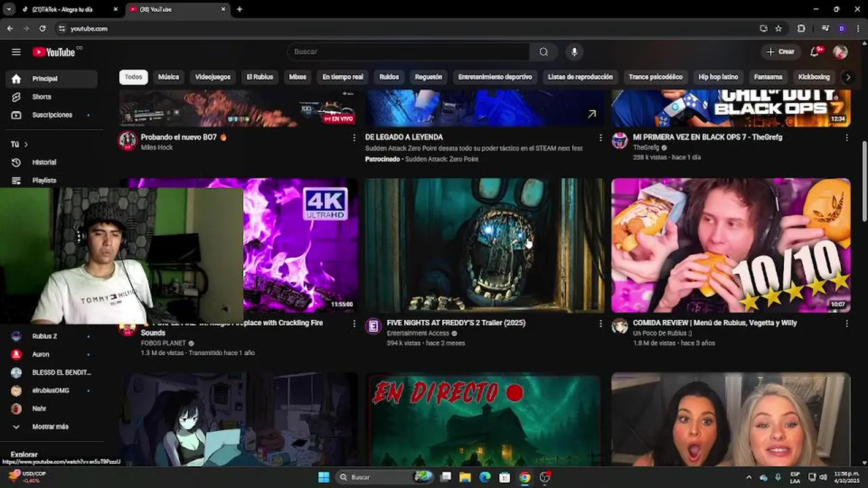Image resolution: width=868 pixels, height=488 pixels.
Task: Open Auron subscription channel
Action: tap(52, 354)
